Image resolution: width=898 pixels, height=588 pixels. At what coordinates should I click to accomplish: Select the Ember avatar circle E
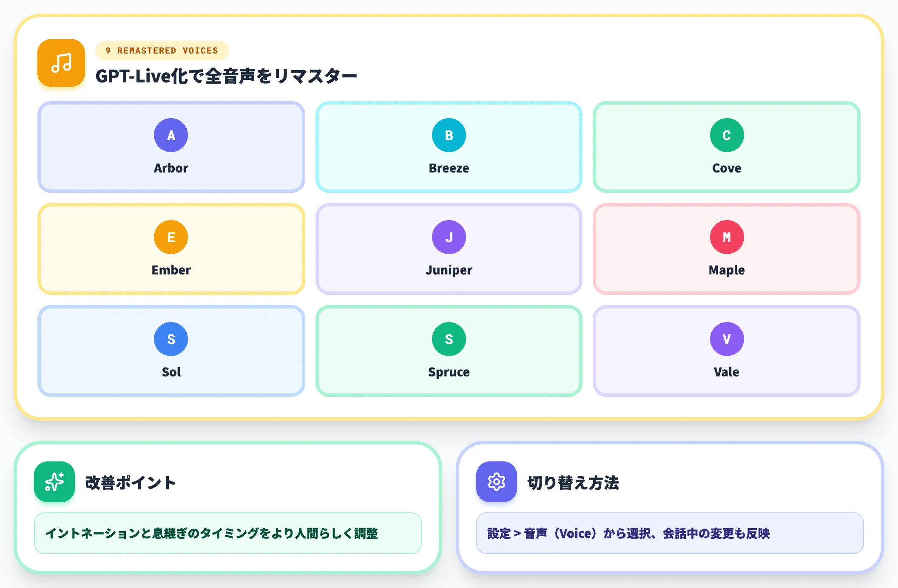(x=171, y=237)
